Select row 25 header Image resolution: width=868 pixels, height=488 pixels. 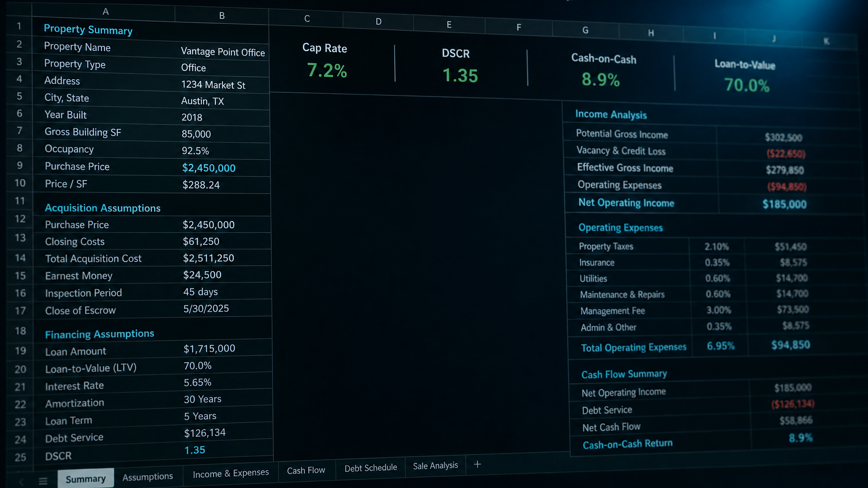tap(20, 457)
